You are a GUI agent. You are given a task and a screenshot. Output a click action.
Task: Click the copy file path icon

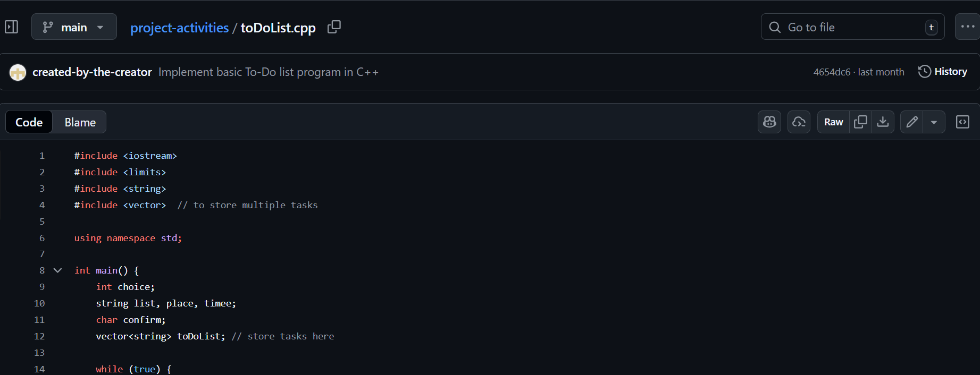tap(334, 27)
